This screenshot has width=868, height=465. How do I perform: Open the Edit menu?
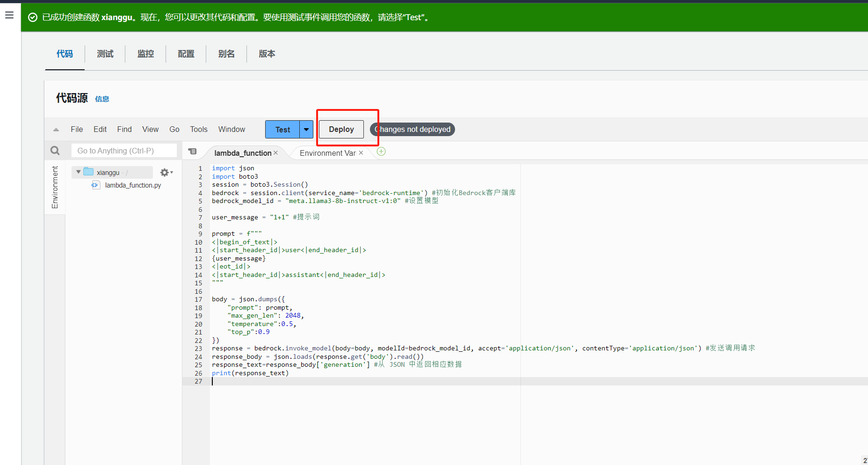(x=100, y=129)
